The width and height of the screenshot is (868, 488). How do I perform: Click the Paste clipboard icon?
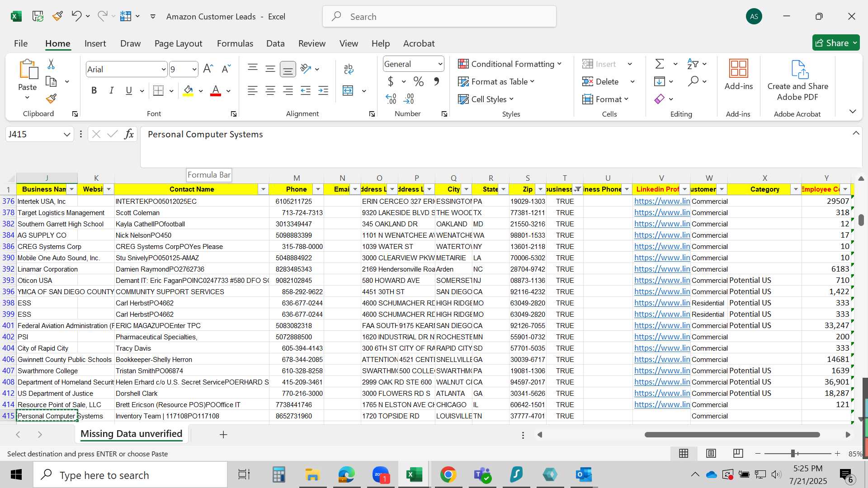click(x=28, y=69)
